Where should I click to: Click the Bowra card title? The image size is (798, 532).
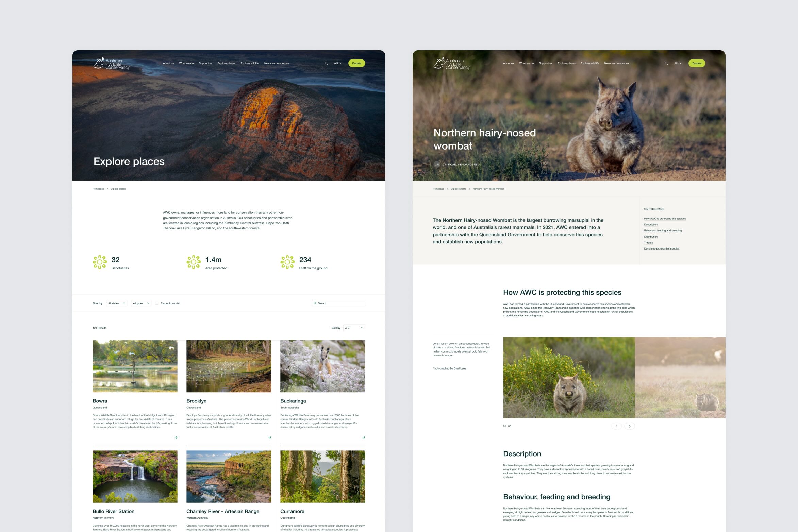(100, 401)
